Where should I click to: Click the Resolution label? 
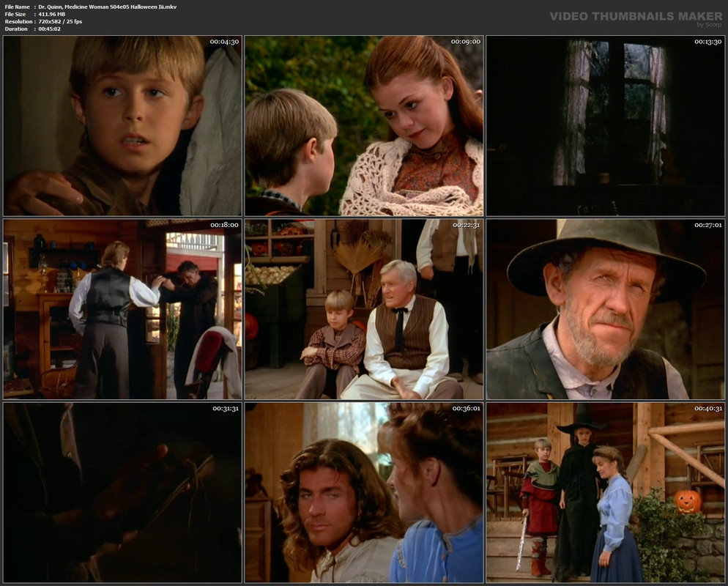[18, 22]
